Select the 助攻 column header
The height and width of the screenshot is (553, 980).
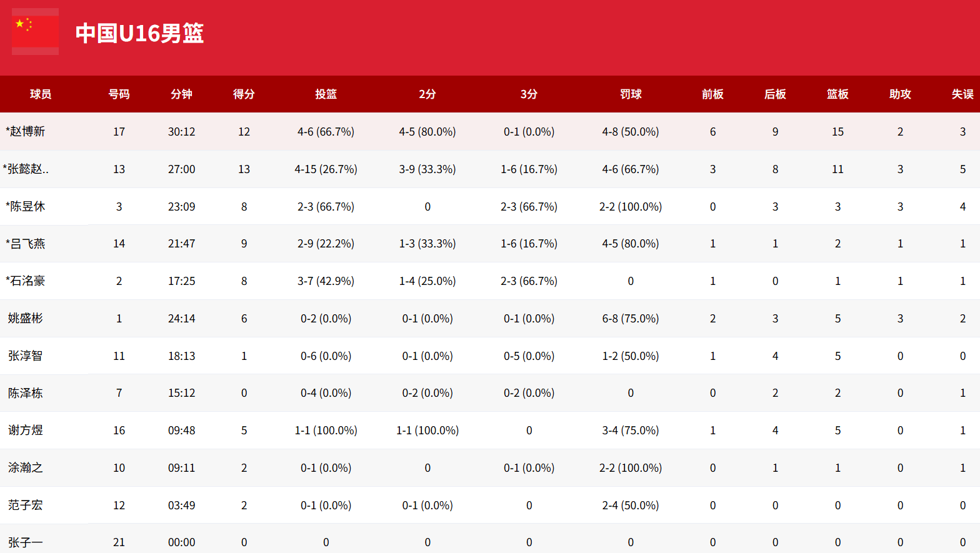click(x=900, y=94)
